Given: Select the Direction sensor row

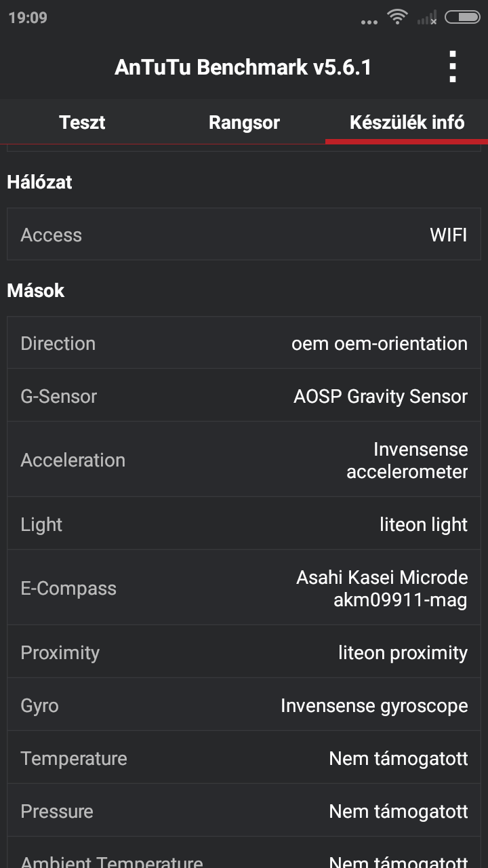Looking at the screenshot, I should click(x=244, y=343).
